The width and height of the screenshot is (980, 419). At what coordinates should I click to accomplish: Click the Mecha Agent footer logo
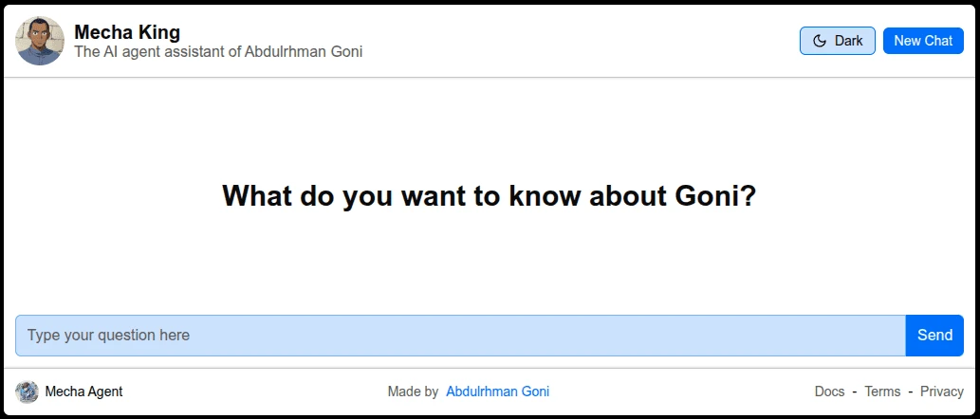pos(27,392)
